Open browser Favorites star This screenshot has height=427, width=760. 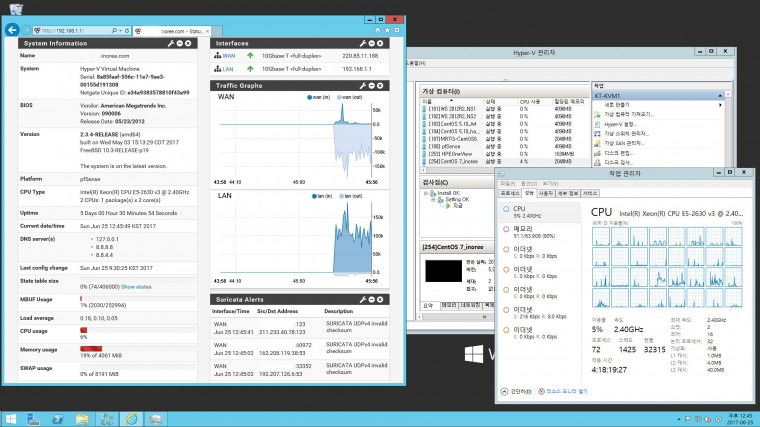387,30
